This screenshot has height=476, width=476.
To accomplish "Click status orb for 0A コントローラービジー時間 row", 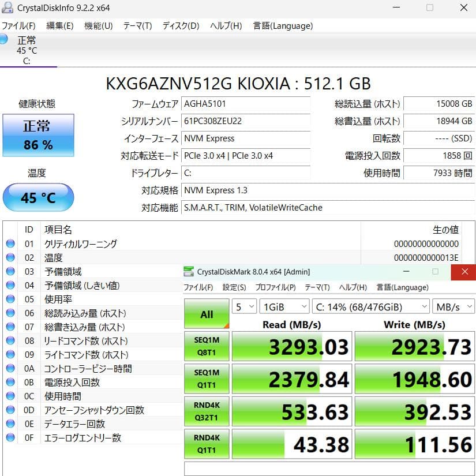I will pyautogui.click(x=10, y=368).
